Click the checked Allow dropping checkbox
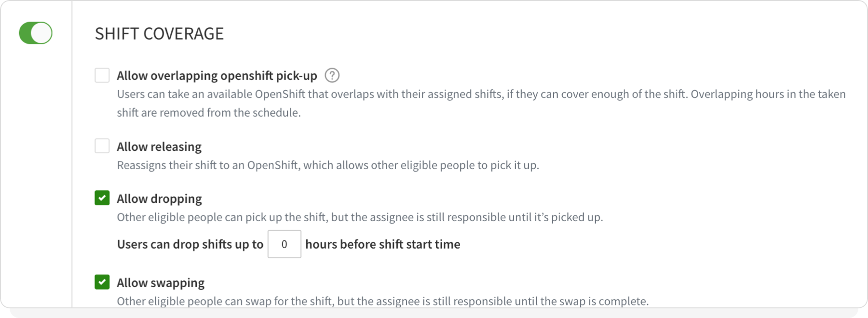 [102, 198]
